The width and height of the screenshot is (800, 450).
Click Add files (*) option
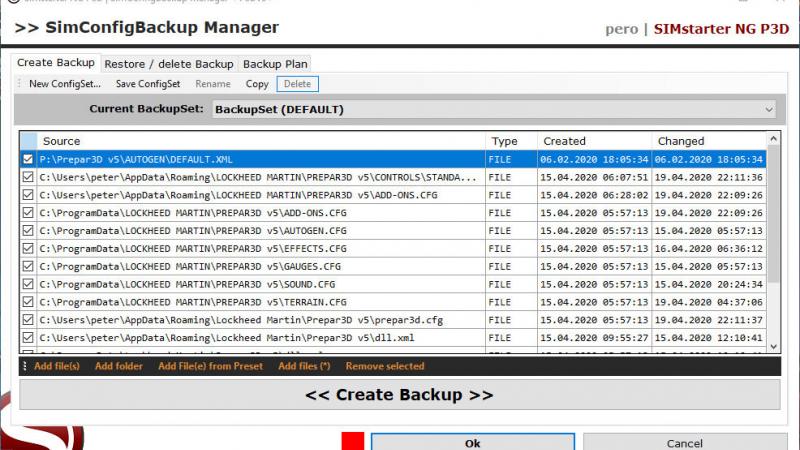(304, 366)
